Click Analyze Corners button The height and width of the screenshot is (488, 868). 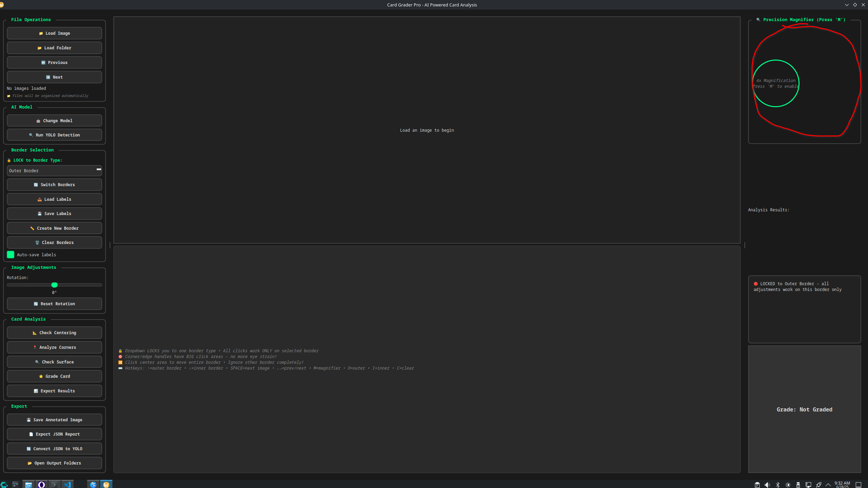point(54,347)
